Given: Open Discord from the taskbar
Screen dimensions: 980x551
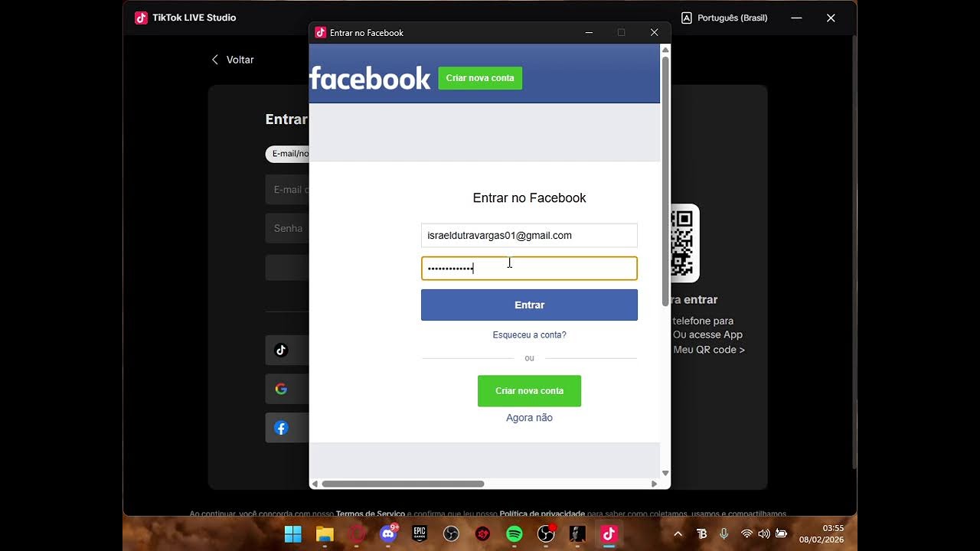Looking at the screenshot, I should coord(388,534).
